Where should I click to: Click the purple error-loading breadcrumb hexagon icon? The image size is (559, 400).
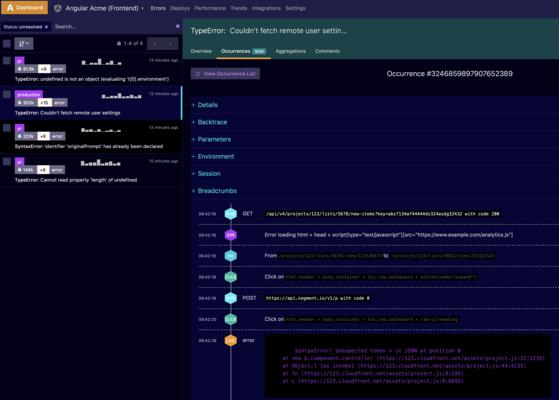[231, 235]
